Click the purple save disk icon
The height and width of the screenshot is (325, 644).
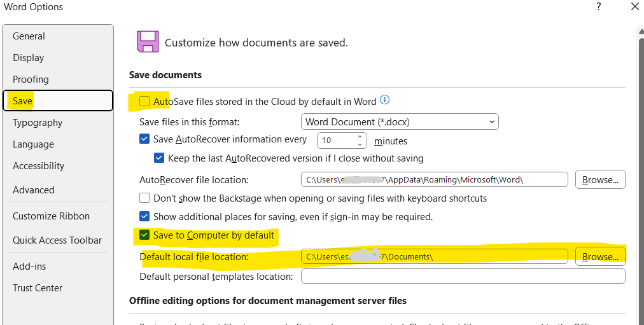tap(148, 41)
